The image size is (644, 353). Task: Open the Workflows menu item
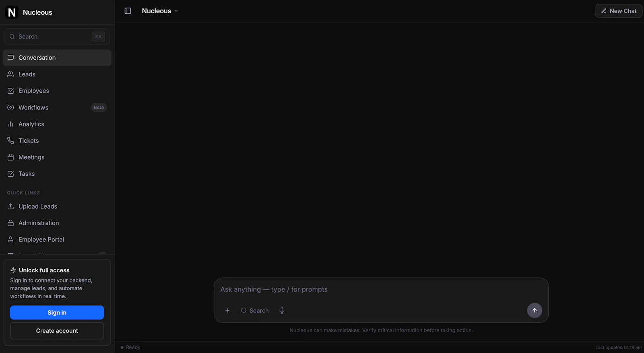click(57, 108)
